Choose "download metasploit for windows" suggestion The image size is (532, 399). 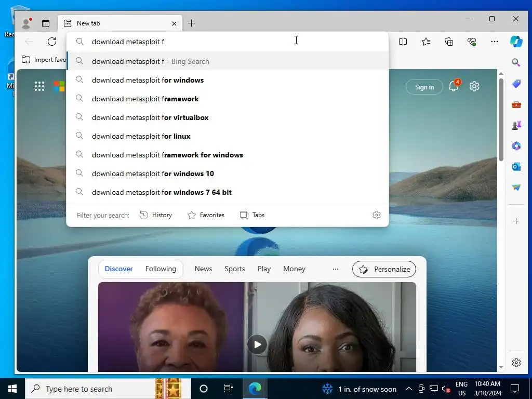228,80
